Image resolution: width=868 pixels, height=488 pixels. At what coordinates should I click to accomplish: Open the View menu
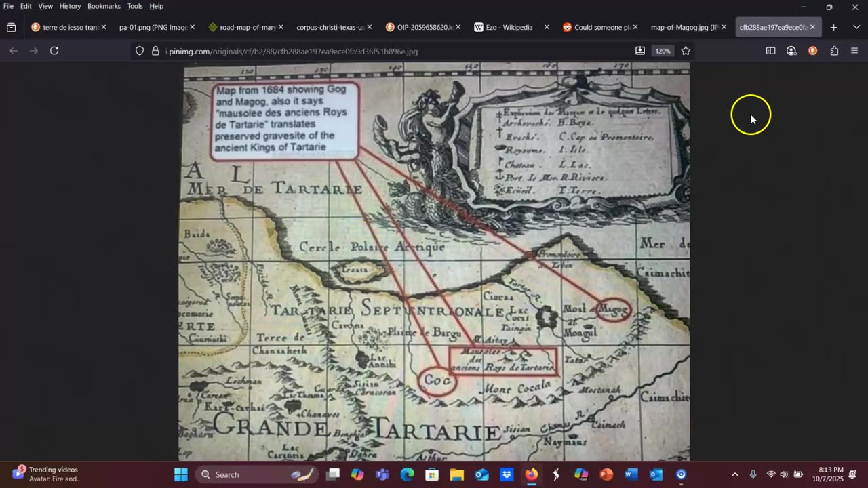tap(45, 6)
